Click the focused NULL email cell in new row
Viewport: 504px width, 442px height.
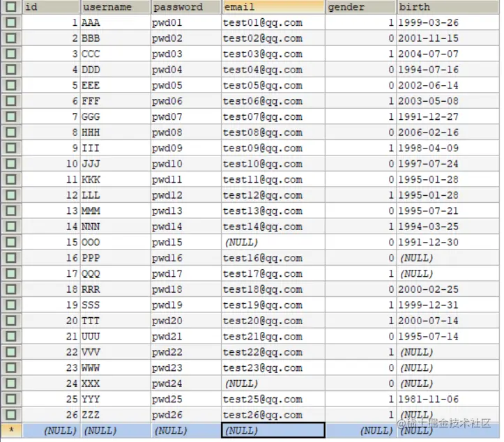tap(273, 430)
